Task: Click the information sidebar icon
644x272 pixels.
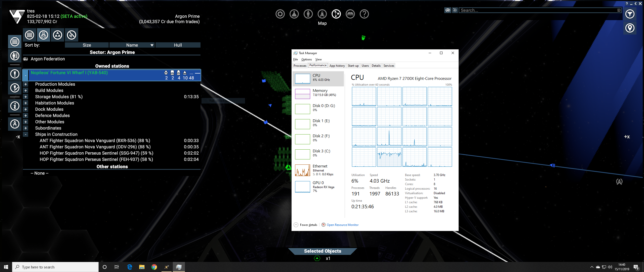Action: [15, 106]
